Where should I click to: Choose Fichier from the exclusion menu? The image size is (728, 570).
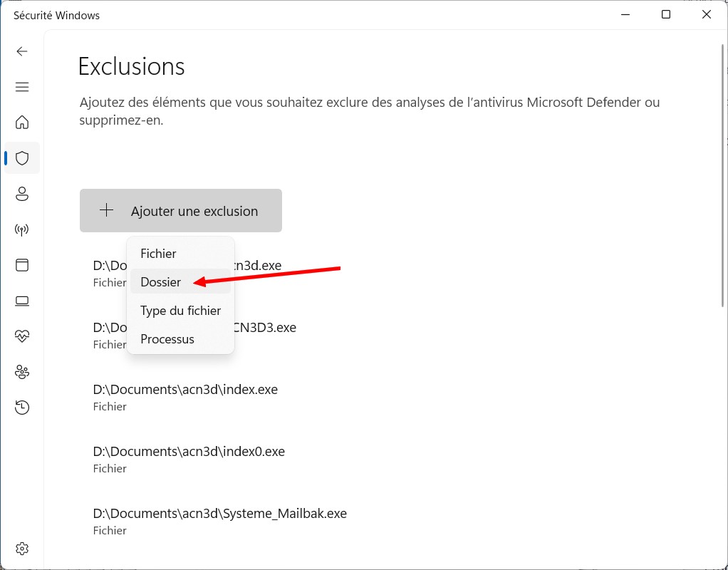[159, 254]
